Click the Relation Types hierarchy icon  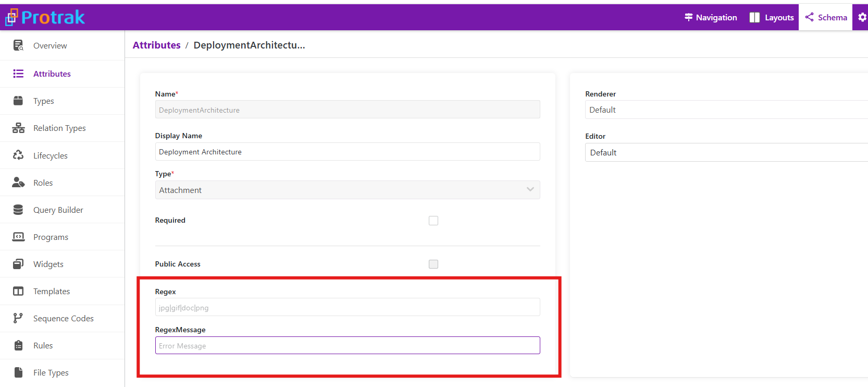[x=18, y=128]
